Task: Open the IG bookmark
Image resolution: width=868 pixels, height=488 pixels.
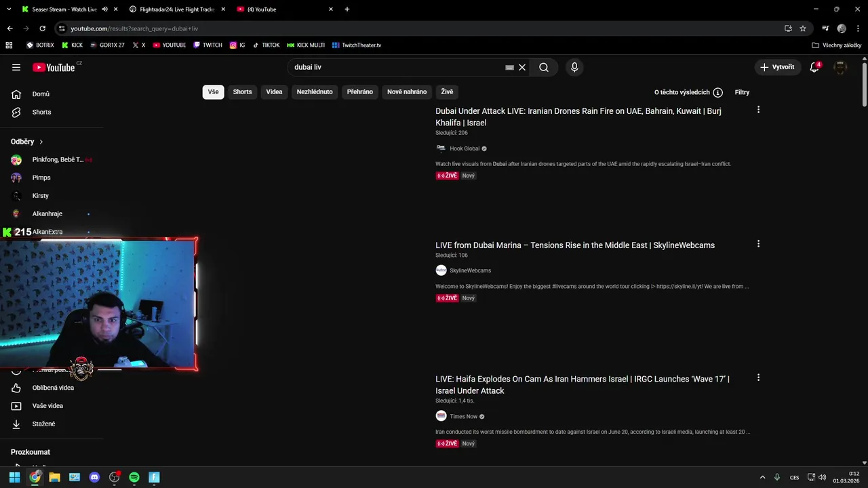Action: tap(237, 45)
